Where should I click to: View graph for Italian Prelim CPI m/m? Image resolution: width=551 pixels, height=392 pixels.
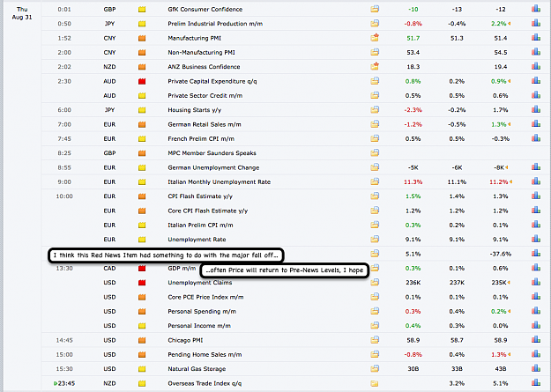click(536, 225)
